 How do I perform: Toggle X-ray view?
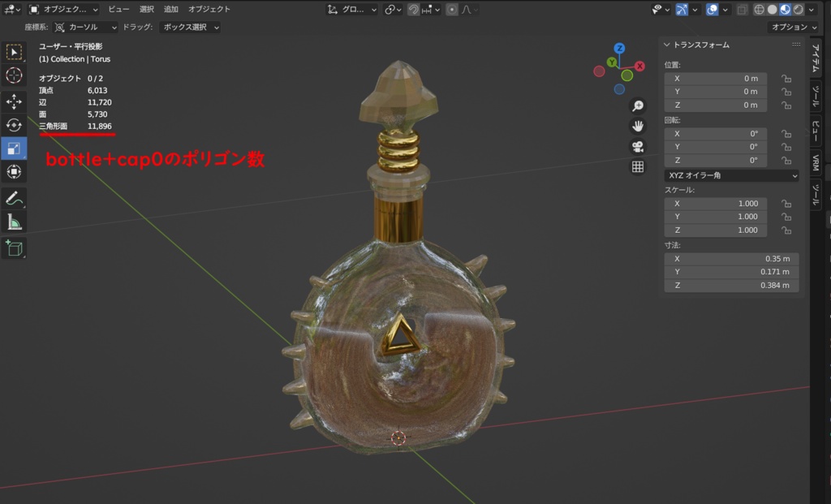pos(742,10)
